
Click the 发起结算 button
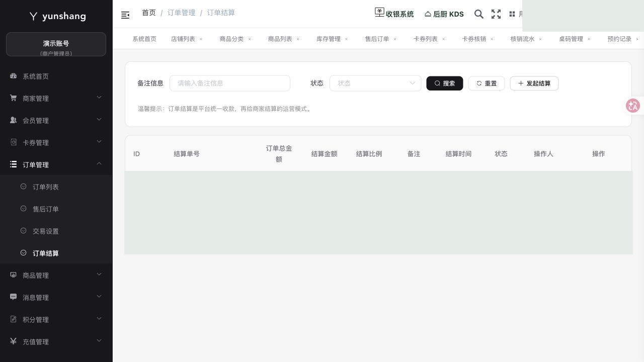(x=534, y=83)
